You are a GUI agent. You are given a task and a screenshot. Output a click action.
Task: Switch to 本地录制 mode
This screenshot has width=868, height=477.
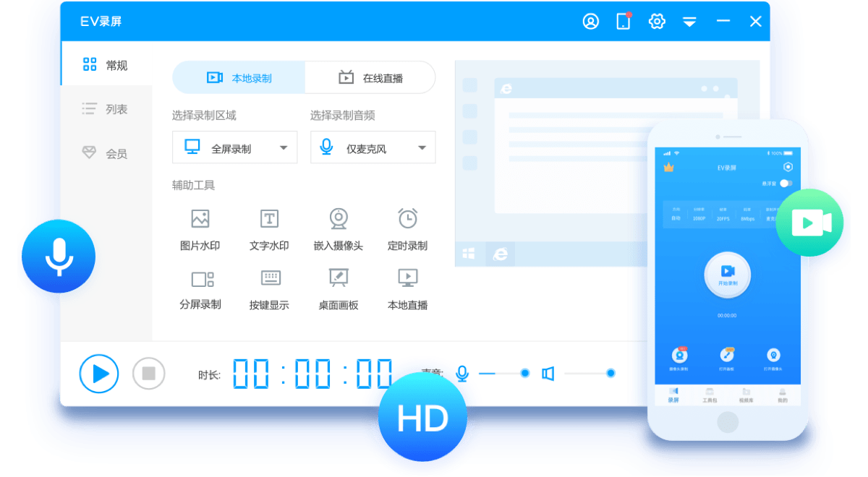[239, 77]
